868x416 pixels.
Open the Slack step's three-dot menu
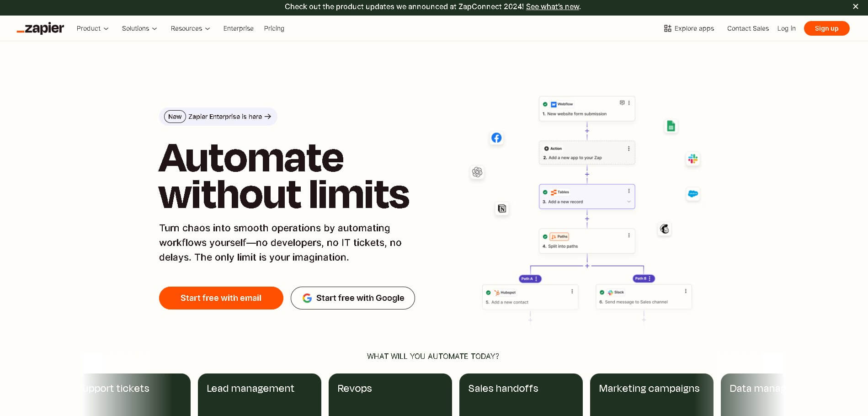pos(686,291)
